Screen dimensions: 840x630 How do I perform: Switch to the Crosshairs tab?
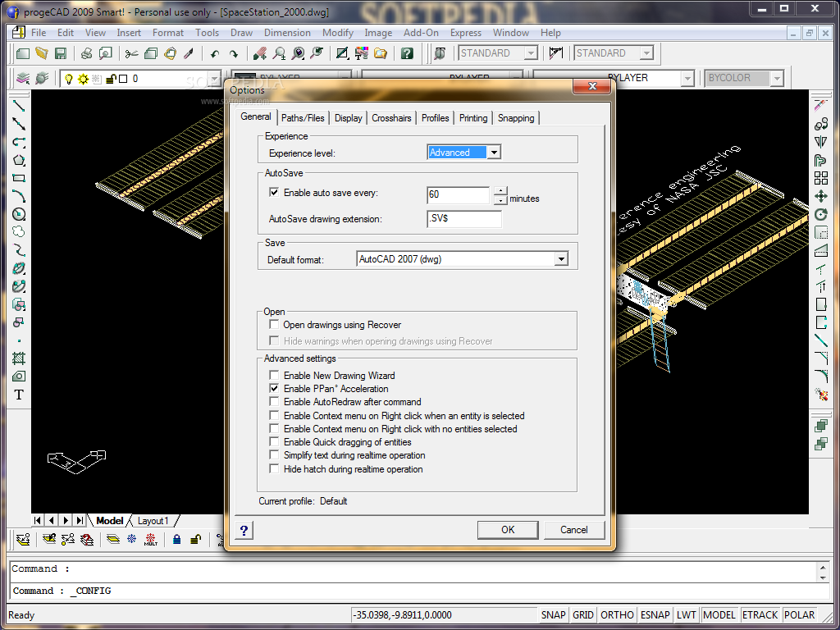(x=391, y=118)
